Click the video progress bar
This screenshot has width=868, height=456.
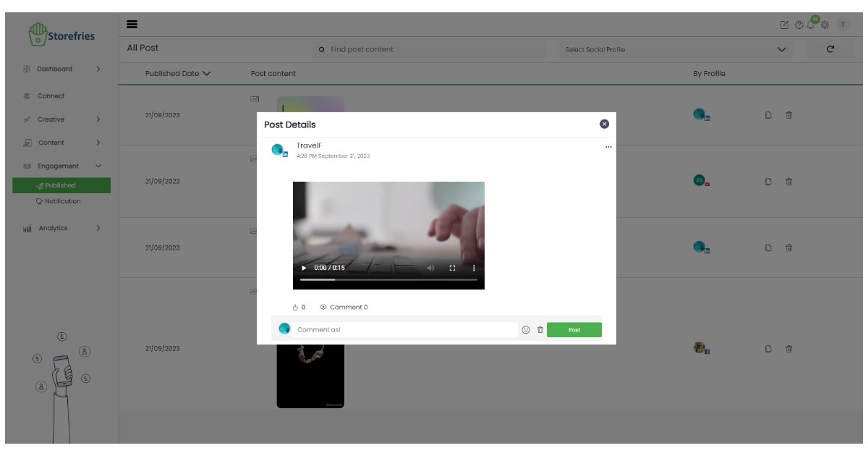(x=388, y=279)
